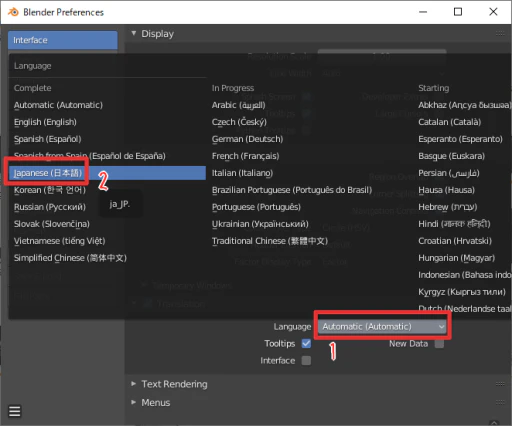
Task: Enable the New Data translation checkbox
Action: [439, 343]
